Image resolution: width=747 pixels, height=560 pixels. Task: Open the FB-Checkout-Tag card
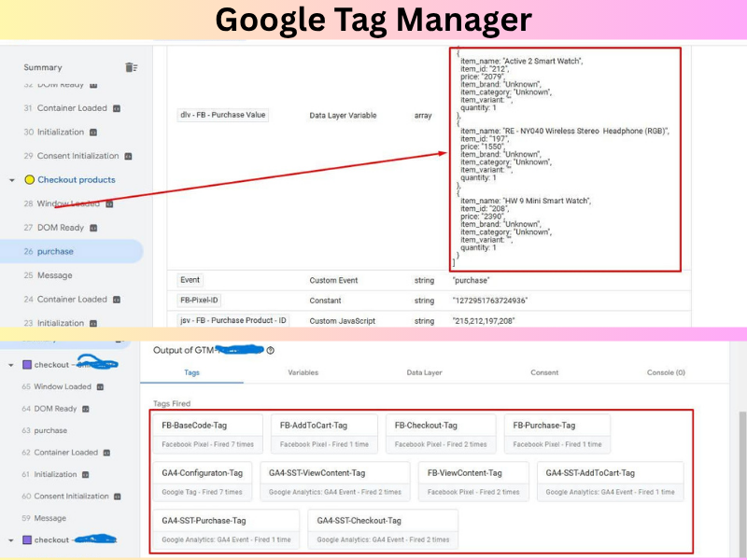pos(441,434)
